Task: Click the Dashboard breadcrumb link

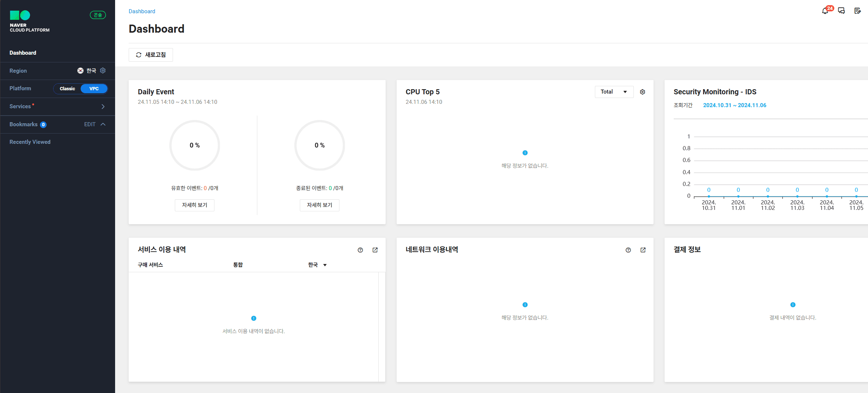Action: point(142,11)
